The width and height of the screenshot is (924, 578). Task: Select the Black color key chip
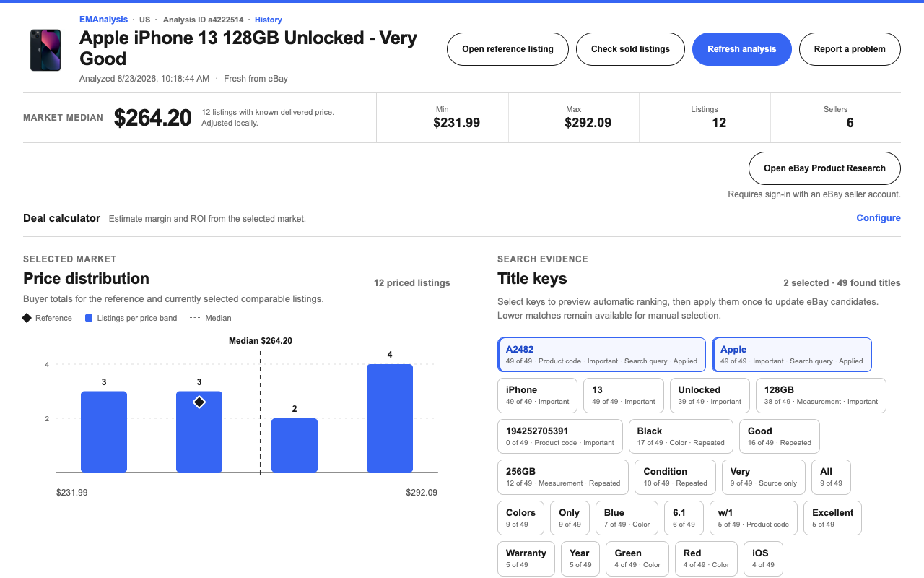(681, 436)
